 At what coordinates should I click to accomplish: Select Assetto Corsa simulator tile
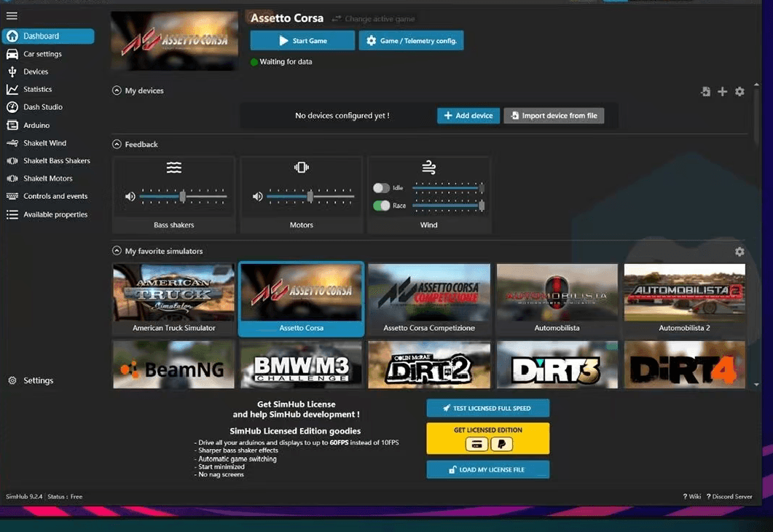coord(301,300)
